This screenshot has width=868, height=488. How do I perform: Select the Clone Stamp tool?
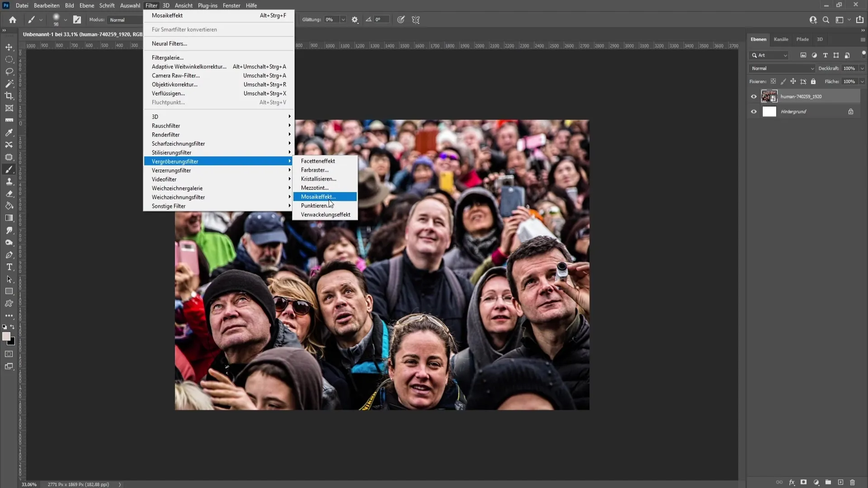9,181
